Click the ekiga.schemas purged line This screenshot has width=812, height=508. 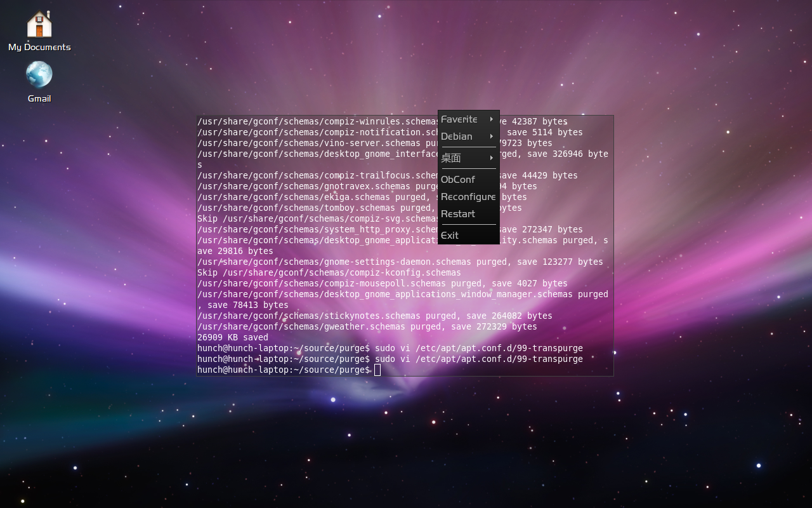point(362,197)
